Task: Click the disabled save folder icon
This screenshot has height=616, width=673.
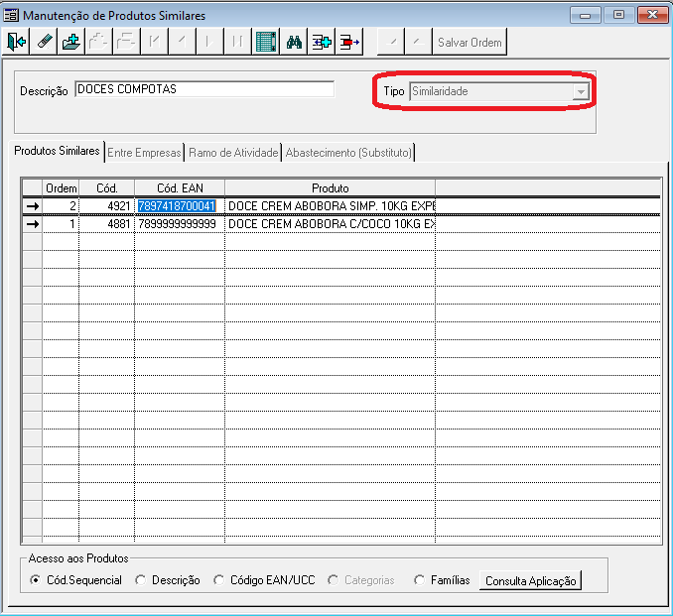Action: [x=126, y=42]
